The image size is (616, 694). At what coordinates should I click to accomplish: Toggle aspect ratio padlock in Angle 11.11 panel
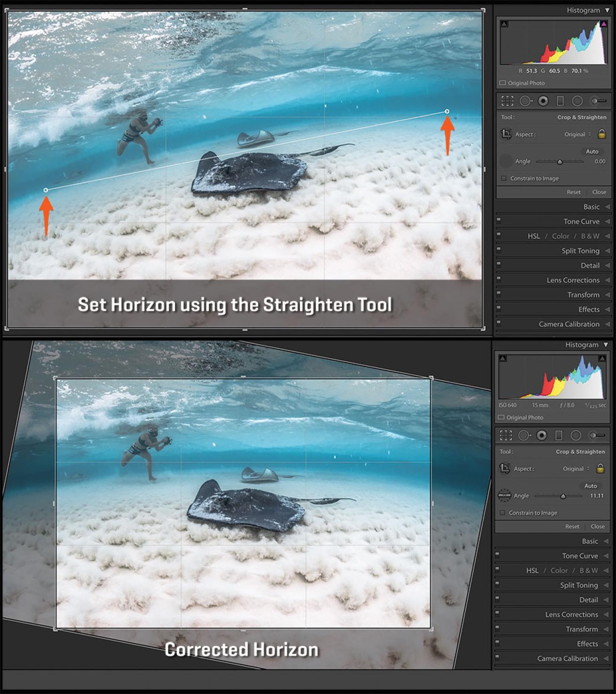pos(600,468)
